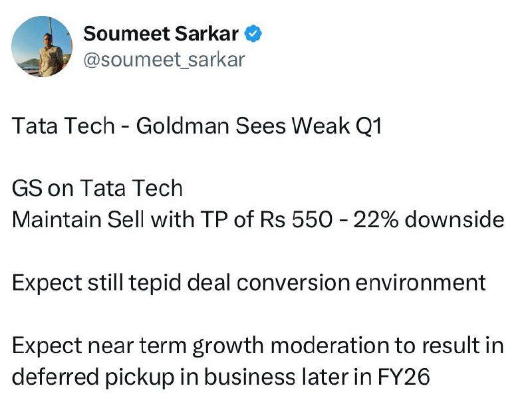The width and height of the screenshot is (532, 400).
Task: Click the '22% downside' text
Action: coord(429,219)
